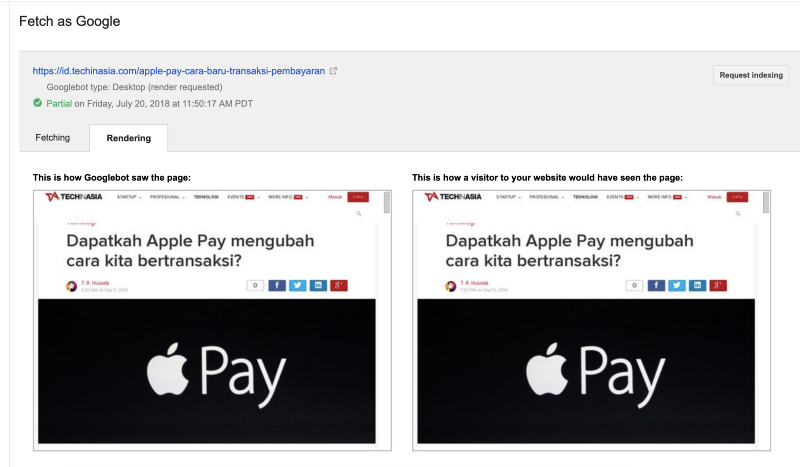Image resolution: width=800 pixels, height=467 pixels.
Task: Open MORE INFO dropdown in visitor preview
Action: point(667,197)
